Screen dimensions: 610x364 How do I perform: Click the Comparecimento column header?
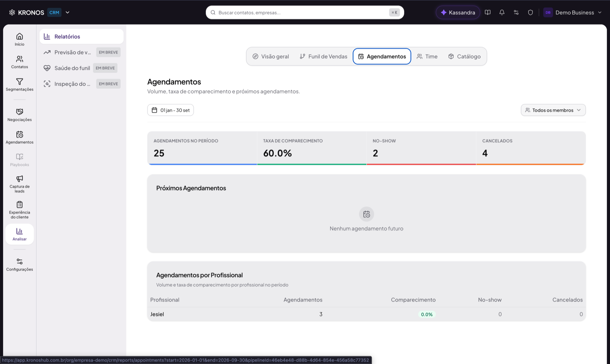click(x=413, y=300)
